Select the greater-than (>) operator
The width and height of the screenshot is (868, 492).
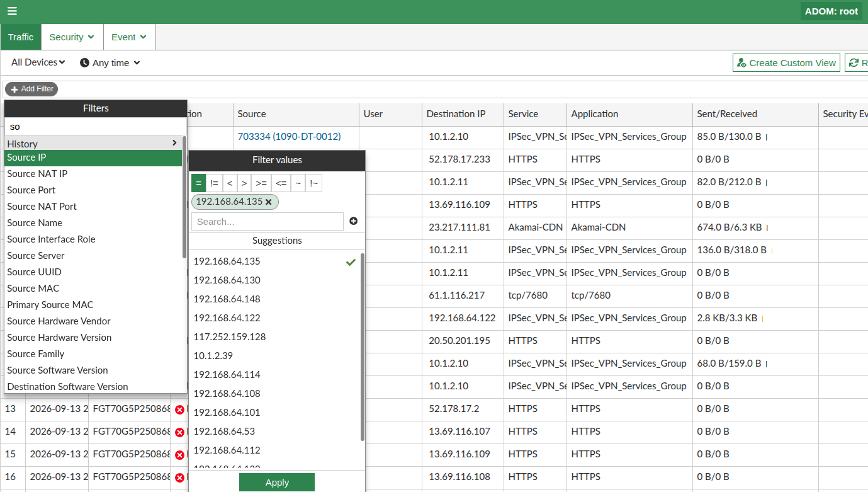244,183
